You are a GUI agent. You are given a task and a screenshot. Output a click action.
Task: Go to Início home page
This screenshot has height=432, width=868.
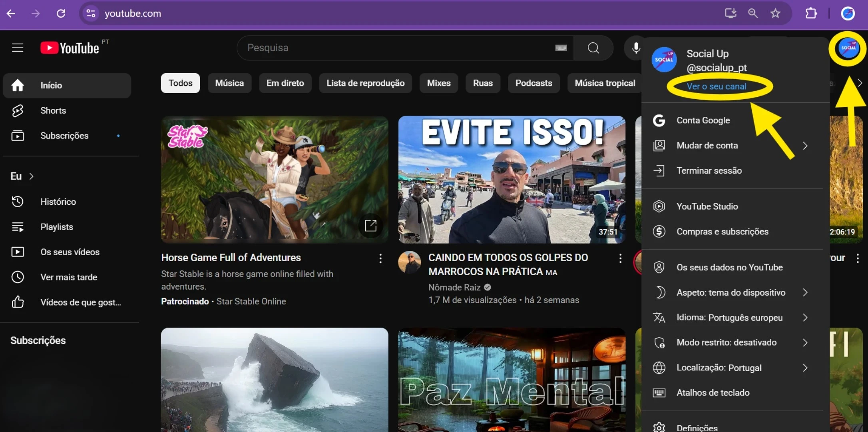[67, 86]
